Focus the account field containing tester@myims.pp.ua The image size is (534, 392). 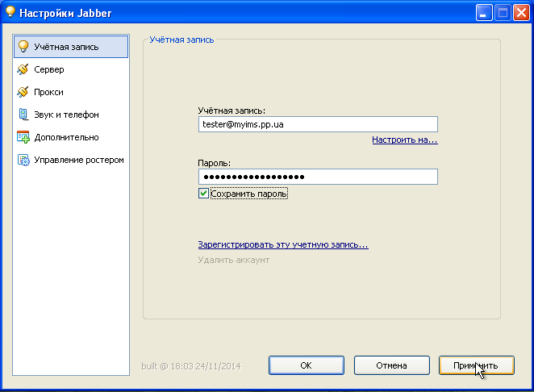tap(318, 124)
